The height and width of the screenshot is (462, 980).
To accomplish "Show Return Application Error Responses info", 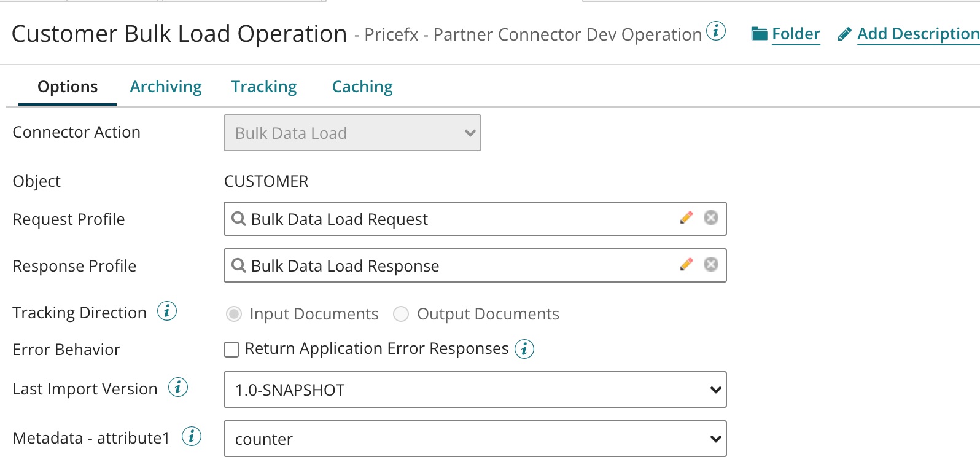I will [x=524, y=349].
